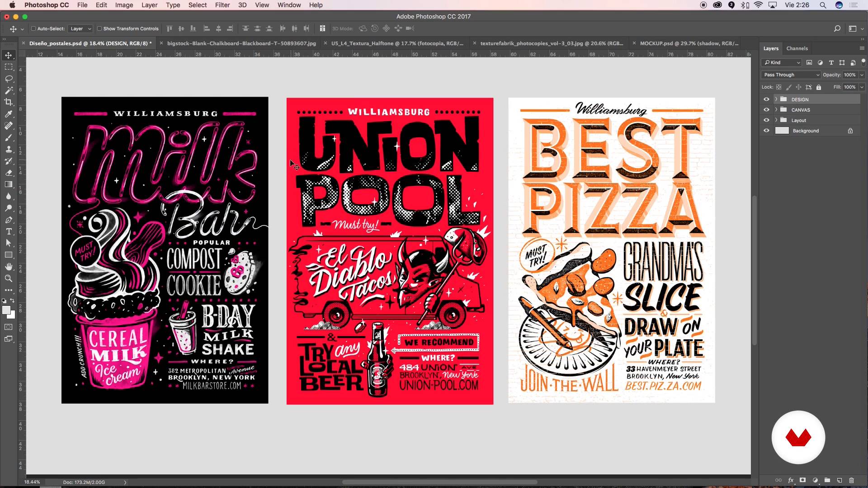Image resolution: width=868 pixels, height=488 pixels.
Task: Select the Hand tool
Action: click(x=9, y=267)
